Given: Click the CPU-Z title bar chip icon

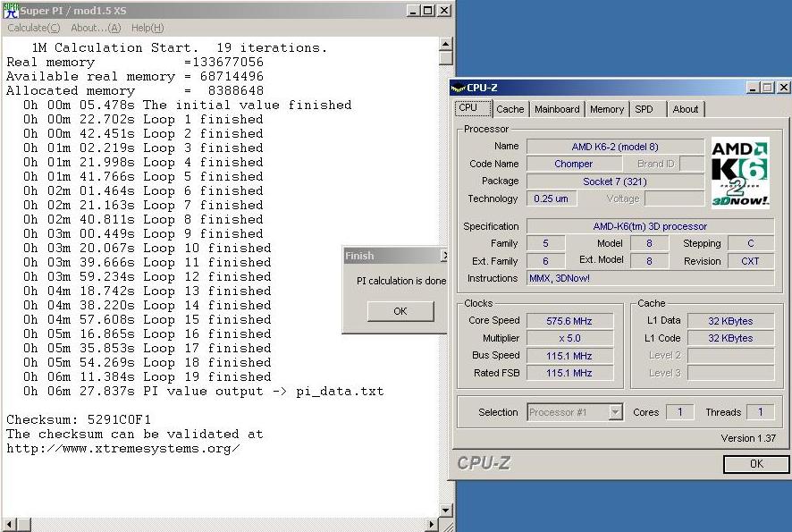Looking at the screenshot, I should [458, 88].
